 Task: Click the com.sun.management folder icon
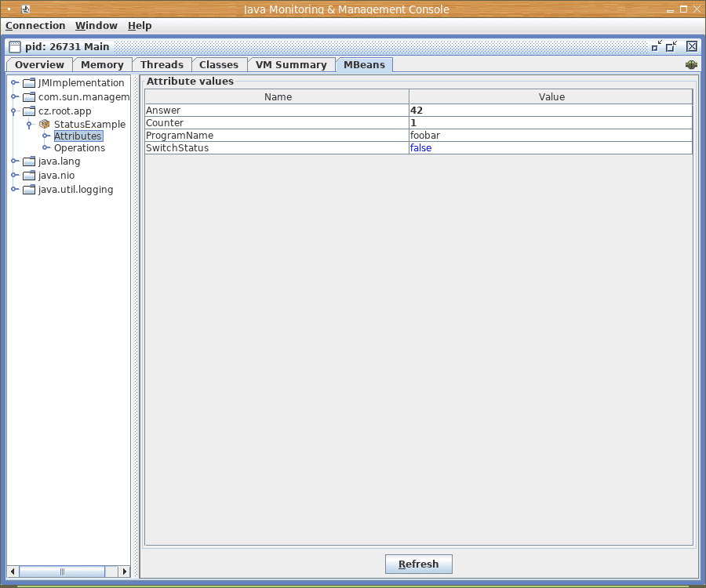tap(29, 96)
